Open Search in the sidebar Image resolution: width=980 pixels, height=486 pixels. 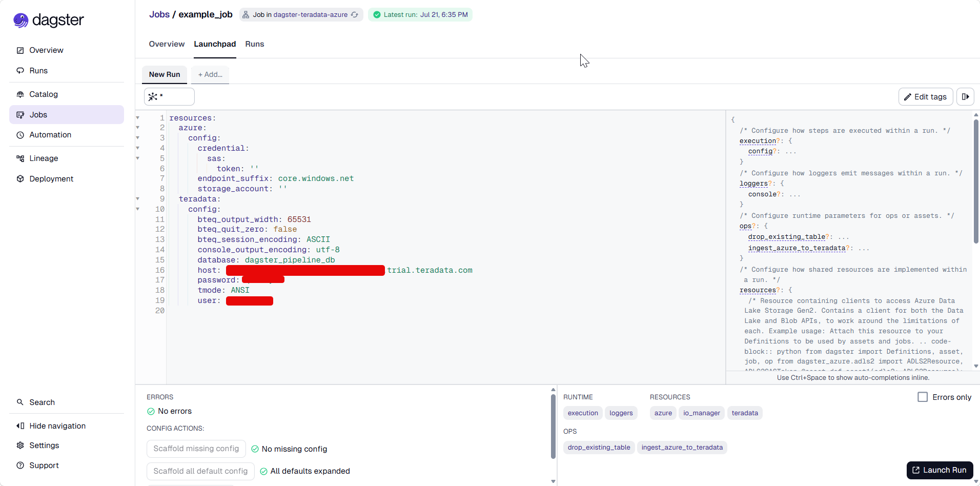pyautogui.click(x=67, y=402)
